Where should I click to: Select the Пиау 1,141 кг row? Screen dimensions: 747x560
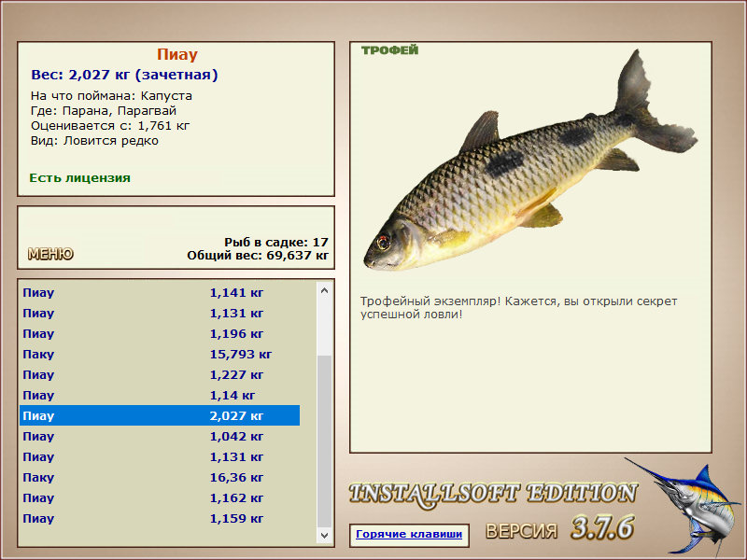pos(160,292)
